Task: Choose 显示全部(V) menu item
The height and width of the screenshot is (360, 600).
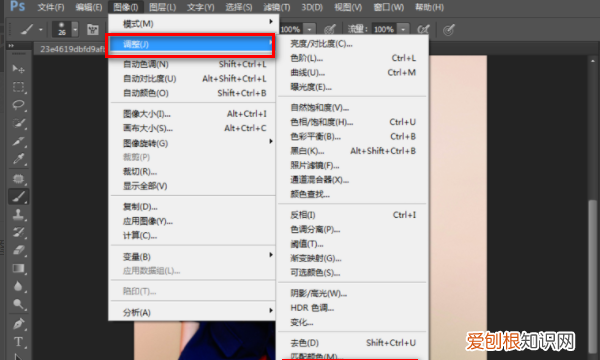Action: tap(194, 186)
